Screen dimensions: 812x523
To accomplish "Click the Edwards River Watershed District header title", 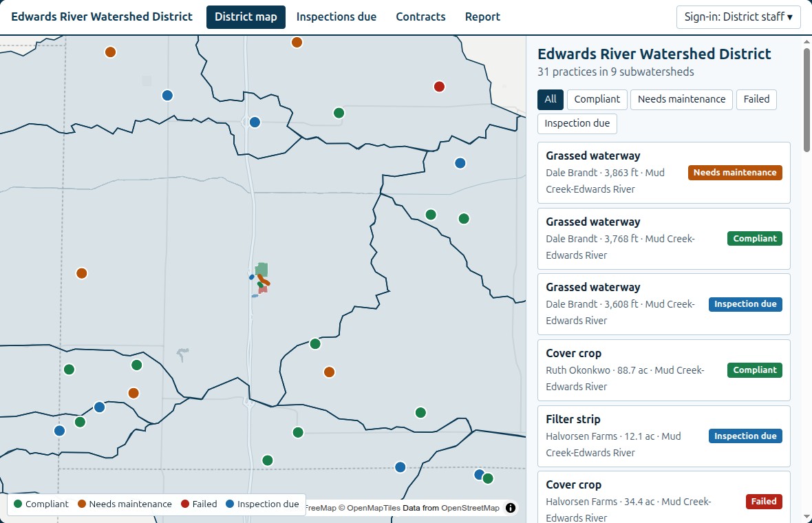I will [102, 17].
